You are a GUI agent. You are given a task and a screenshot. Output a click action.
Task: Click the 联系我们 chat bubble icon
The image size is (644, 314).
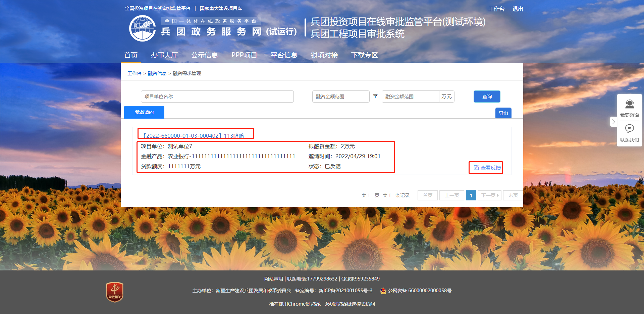click(x=629, y=129)
